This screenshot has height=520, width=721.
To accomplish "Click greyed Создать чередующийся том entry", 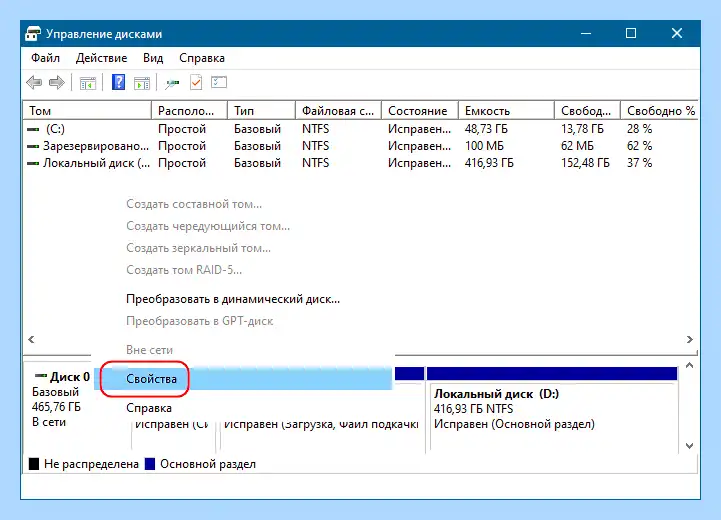I will tap(208, 226).
